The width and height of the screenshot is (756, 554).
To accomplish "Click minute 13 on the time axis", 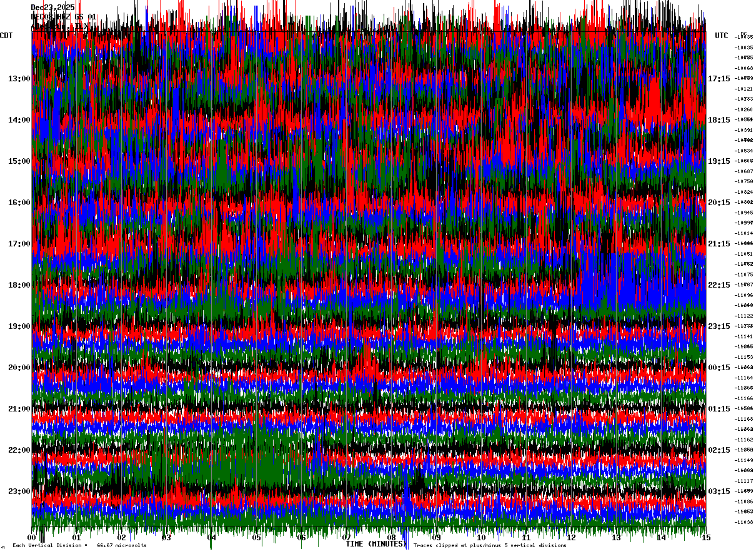I will (617, 537).
